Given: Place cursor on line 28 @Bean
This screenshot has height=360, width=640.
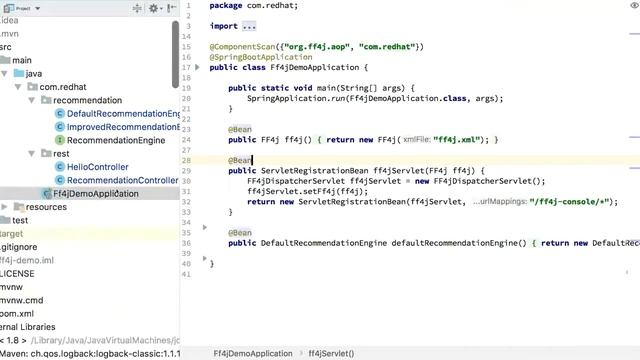Looking at the screenshot, I should click(x=240, y=160).
